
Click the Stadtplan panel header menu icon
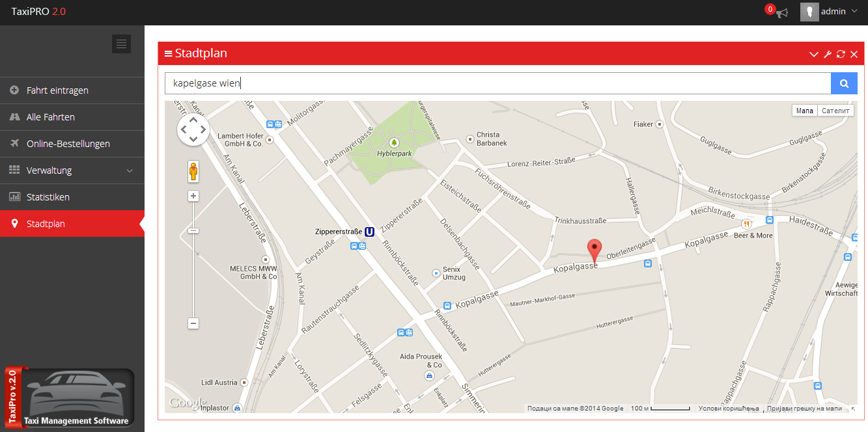(x=168, y=53)
